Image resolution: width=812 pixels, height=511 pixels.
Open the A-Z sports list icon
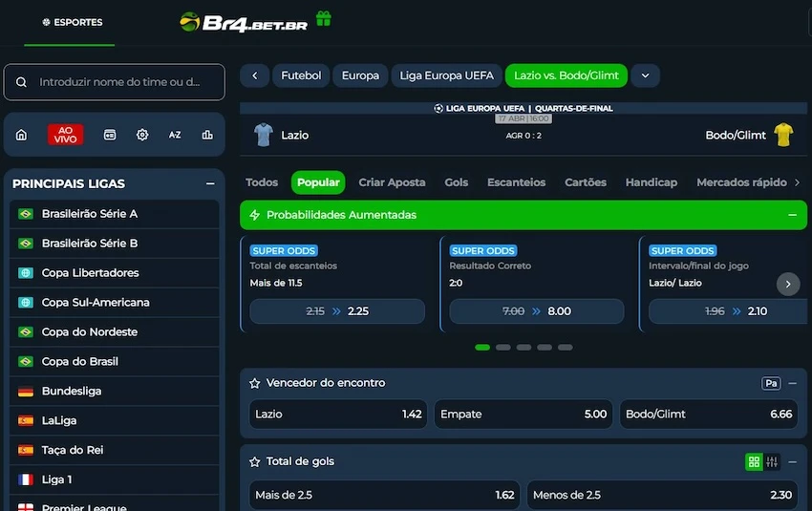pos(175,135)
